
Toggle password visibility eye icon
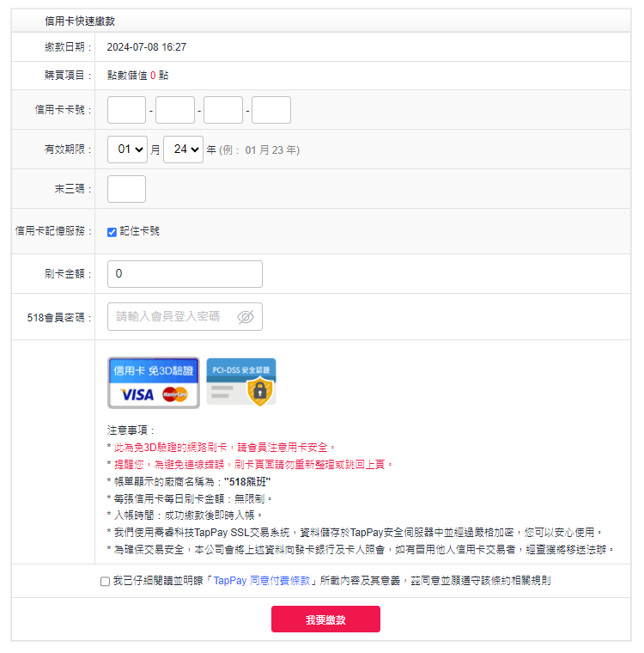(x=246, y=317)
